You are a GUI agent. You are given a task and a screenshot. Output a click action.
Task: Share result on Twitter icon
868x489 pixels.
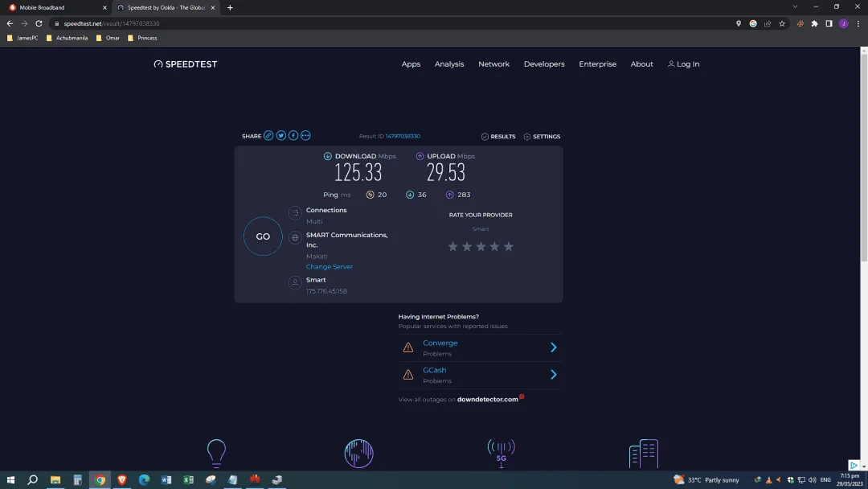(x=281, y=136)
